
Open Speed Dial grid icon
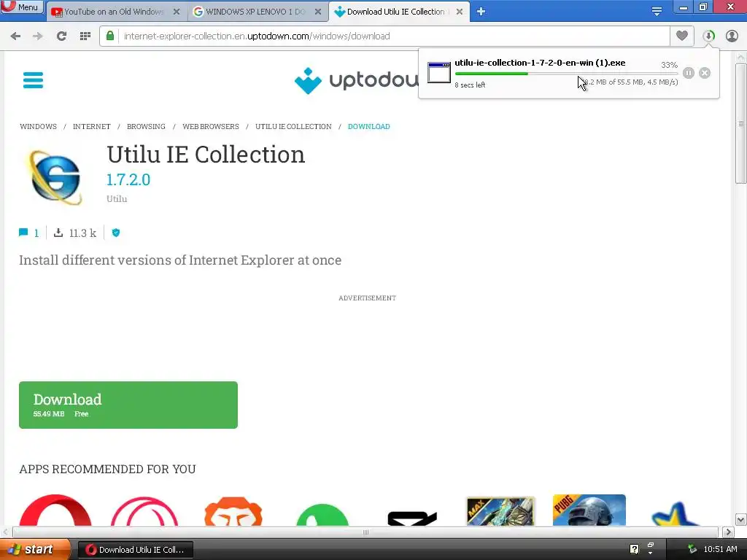[85, 36]
